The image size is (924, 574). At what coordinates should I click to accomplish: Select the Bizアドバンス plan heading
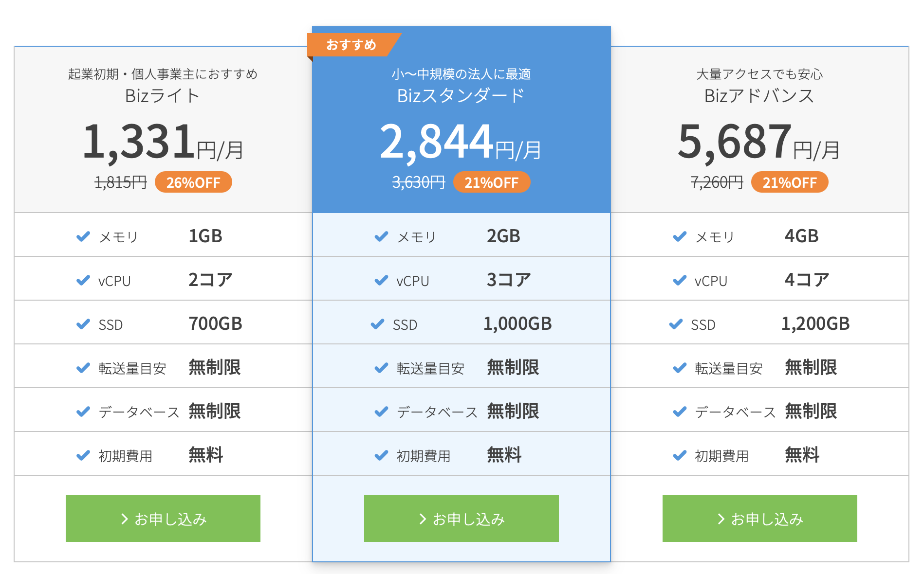[759, 96]
